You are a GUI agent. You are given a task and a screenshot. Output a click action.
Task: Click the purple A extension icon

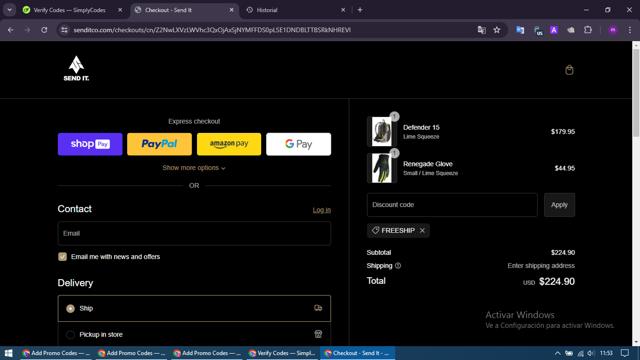tap(554, 30)
